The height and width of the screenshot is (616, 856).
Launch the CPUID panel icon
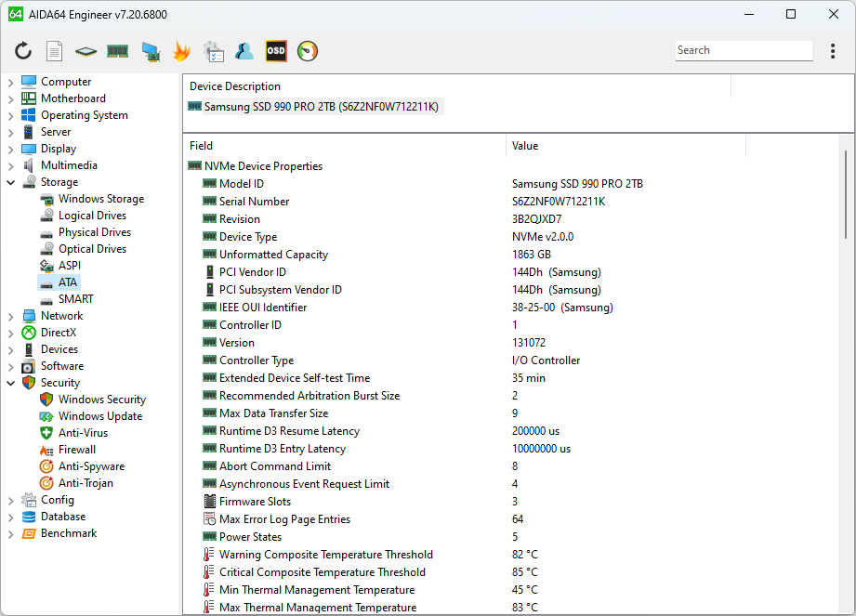[86, 50]
